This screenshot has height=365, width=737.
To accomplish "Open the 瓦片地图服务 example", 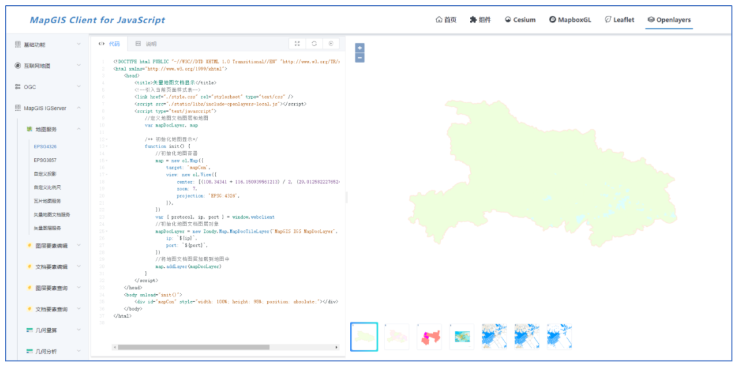I will pyautogui.click(x=47, y=201).
